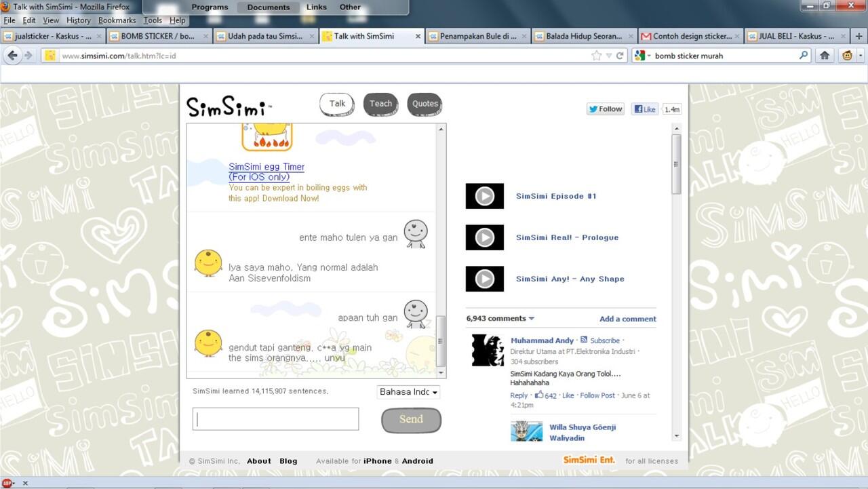Click the yellow SimSimi avatar beside the Iya saya maho reply
The height and width of the screenshot is (489, 868).
pos(208,263)
